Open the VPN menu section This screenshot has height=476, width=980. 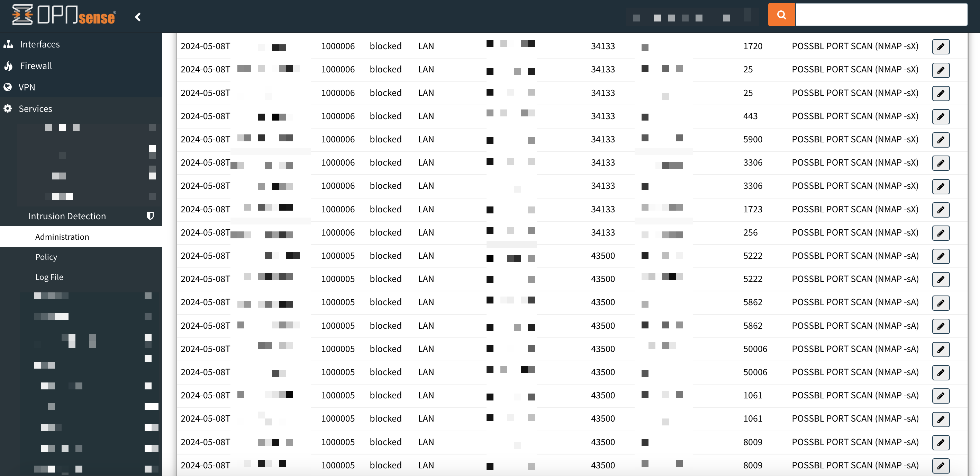(27, 87)
